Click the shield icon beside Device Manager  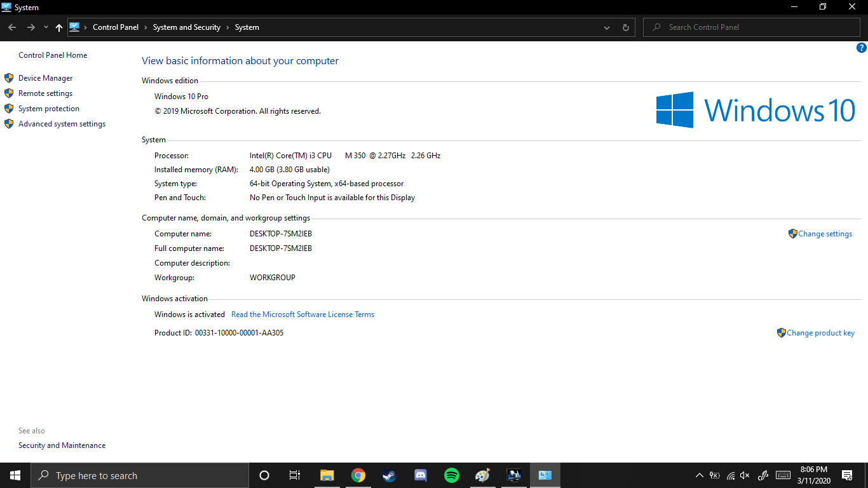click(9, 78)
